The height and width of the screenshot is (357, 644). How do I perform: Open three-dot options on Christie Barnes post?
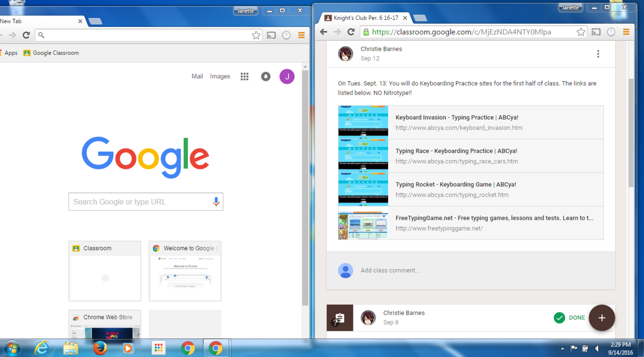[x=598, y=54]
